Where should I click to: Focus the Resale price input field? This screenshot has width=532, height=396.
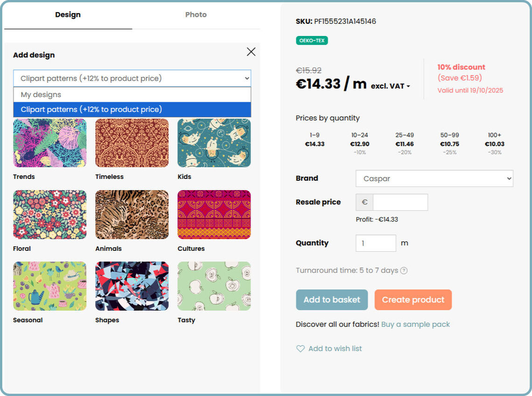tap(400, 202)
